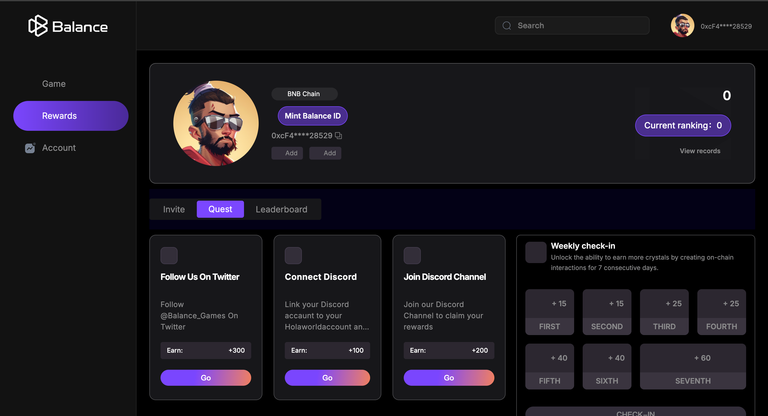Click the Earn +200 reward row
The width and height of the screenshot is (768, 416).
point(449,350)
